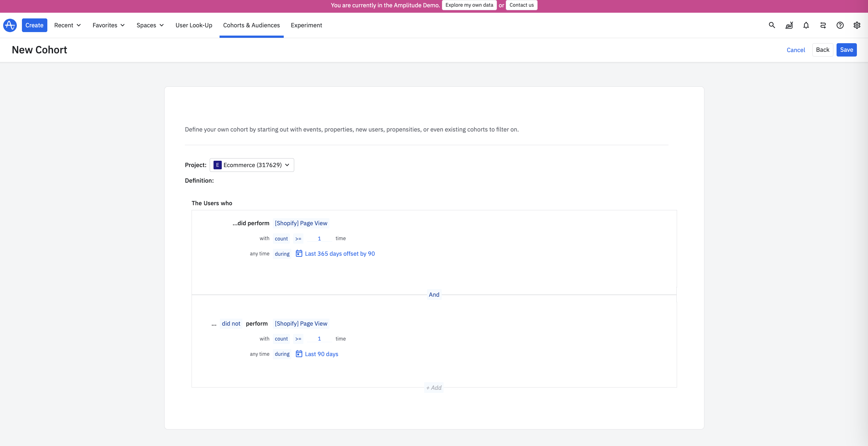Switch to the Experiment tab

[x=306, y=25]
